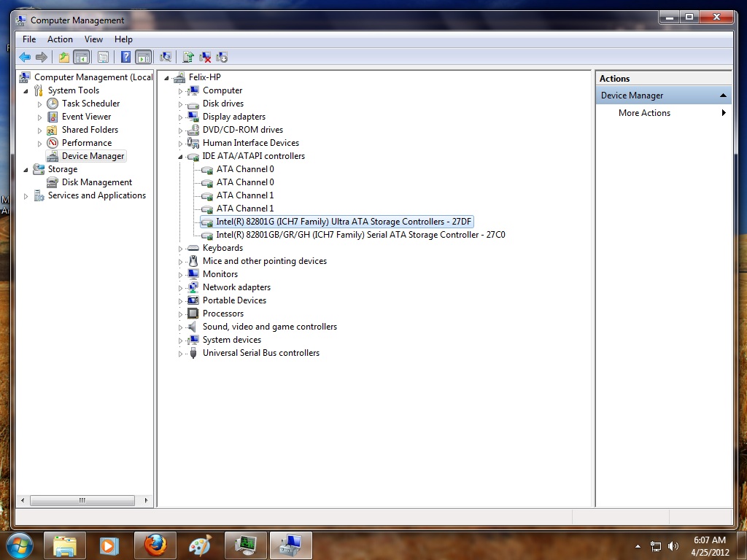
Task: Click the Actions pane header
Action: 664,79
